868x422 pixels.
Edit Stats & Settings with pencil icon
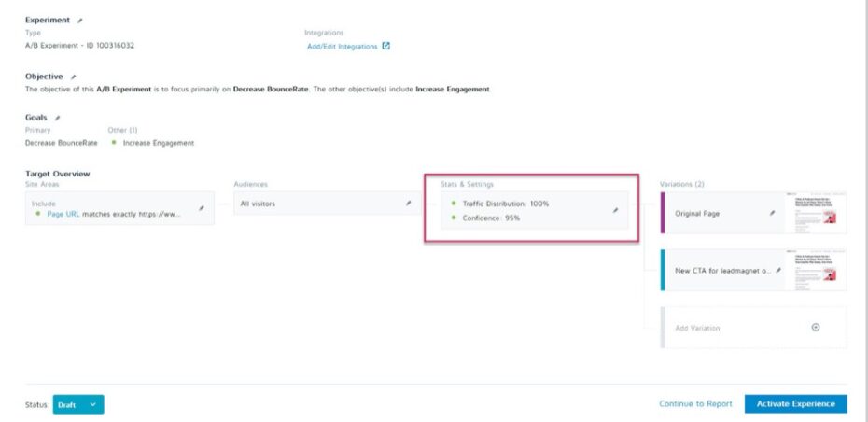pyautogui.click(x=615, y=210)
